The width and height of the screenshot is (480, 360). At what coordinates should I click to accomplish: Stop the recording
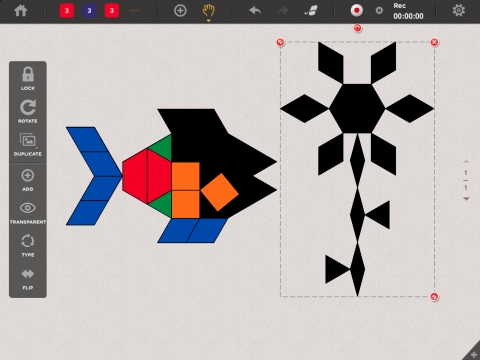click(379, 11)
